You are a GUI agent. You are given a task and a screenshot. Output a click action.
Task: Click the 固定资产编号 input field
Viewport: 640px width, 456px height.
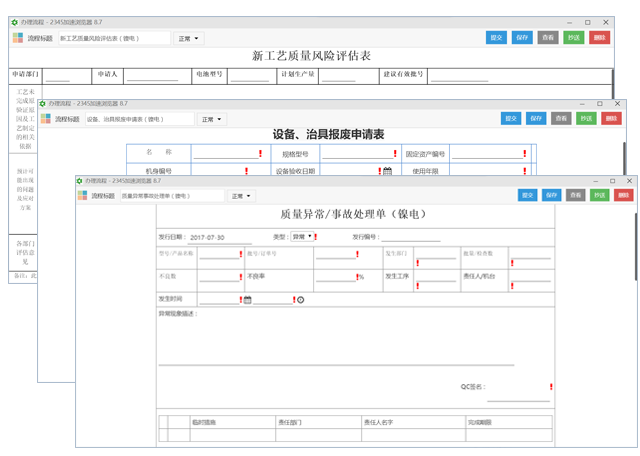487,154
